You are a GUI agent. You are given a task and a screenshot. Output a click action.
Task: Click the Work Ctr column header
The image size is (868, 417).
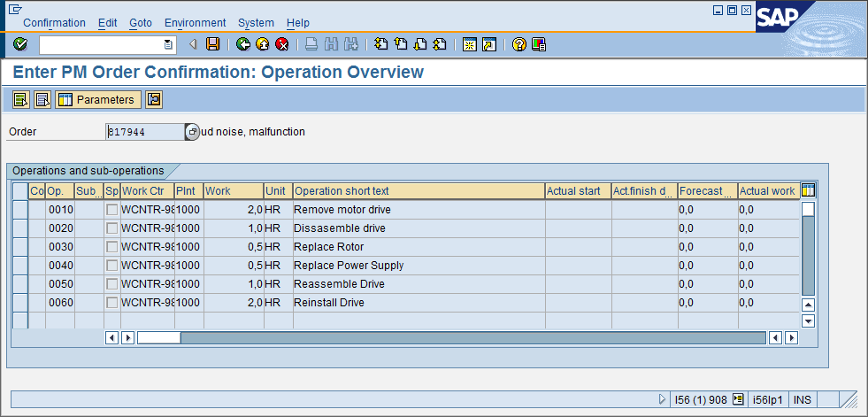(148, 191)
